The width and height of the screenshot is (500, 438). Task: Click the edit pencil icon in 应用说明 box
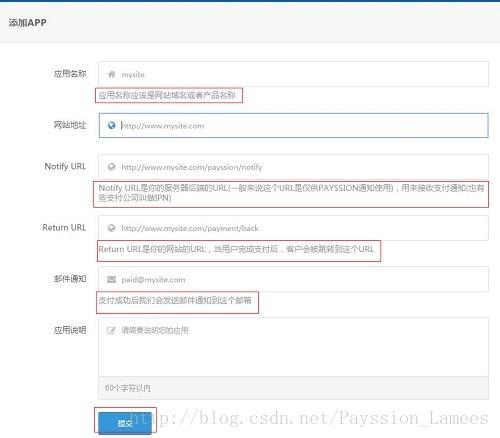pos(111,330)
